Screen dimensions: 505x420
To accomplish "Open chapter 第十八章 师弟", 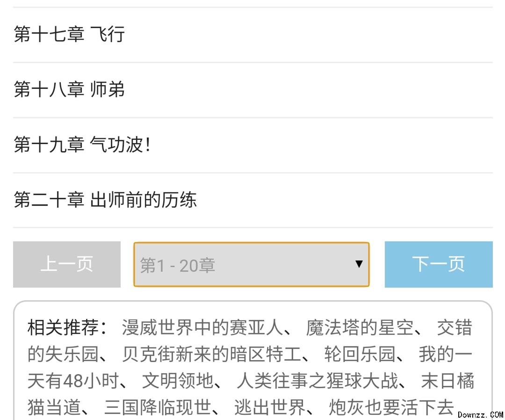I will pos(69,89).
